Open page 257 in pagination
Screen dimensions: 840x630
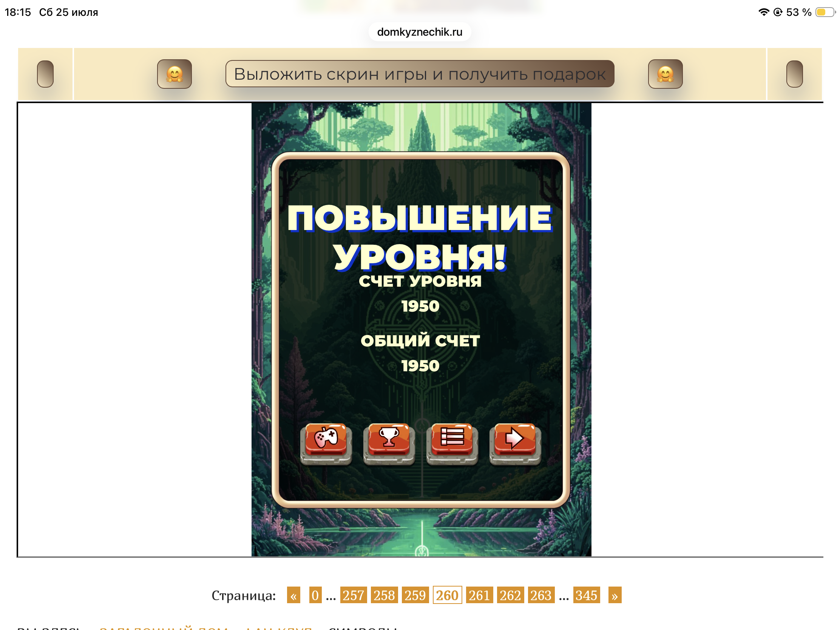pos(354,595)
